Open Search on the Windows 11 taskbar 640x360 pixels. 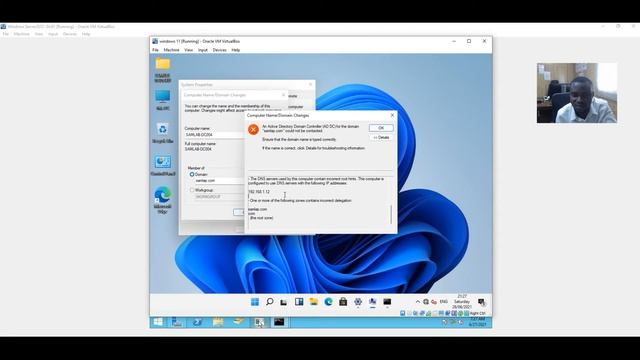tap(269, 302)
